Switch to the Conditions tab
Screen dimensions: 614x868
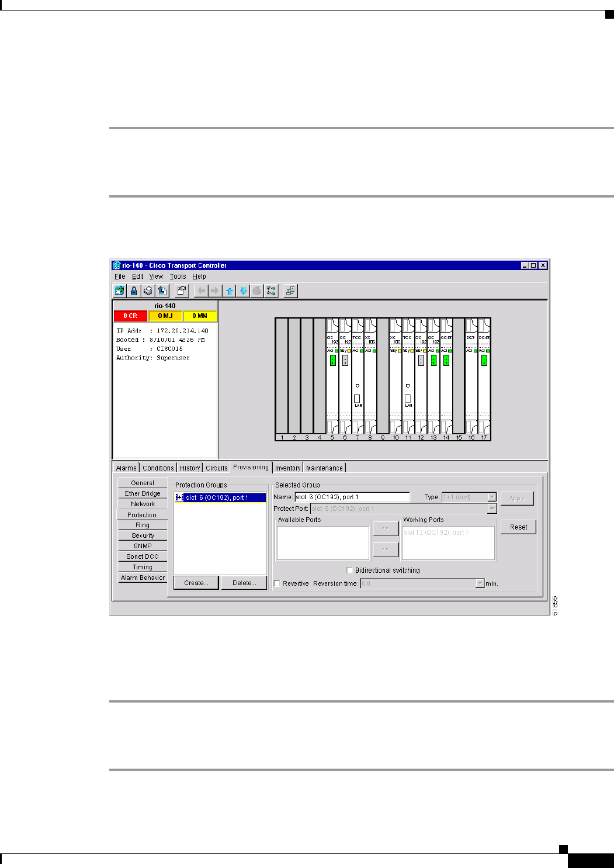coord(158,468)
